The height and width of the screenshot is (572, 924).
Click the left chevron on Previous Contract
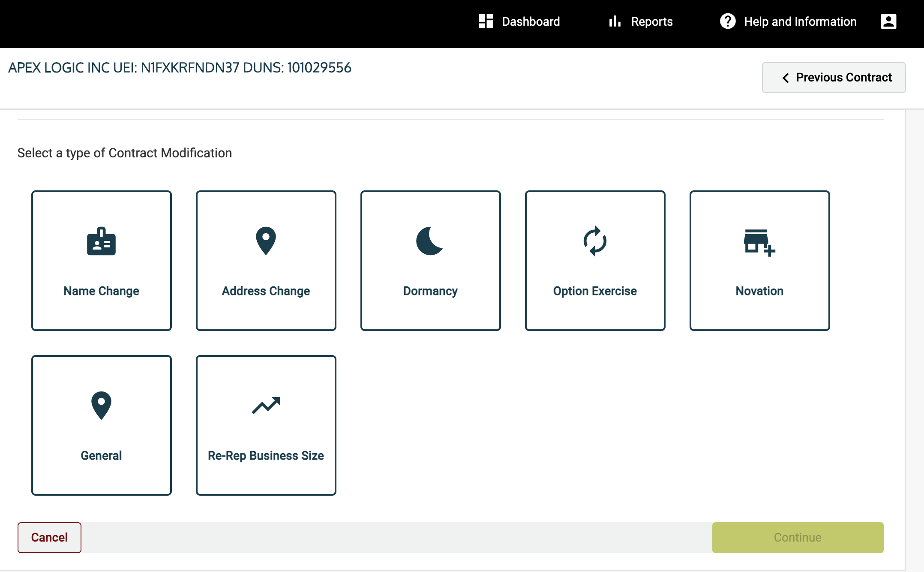click(786, 78)
